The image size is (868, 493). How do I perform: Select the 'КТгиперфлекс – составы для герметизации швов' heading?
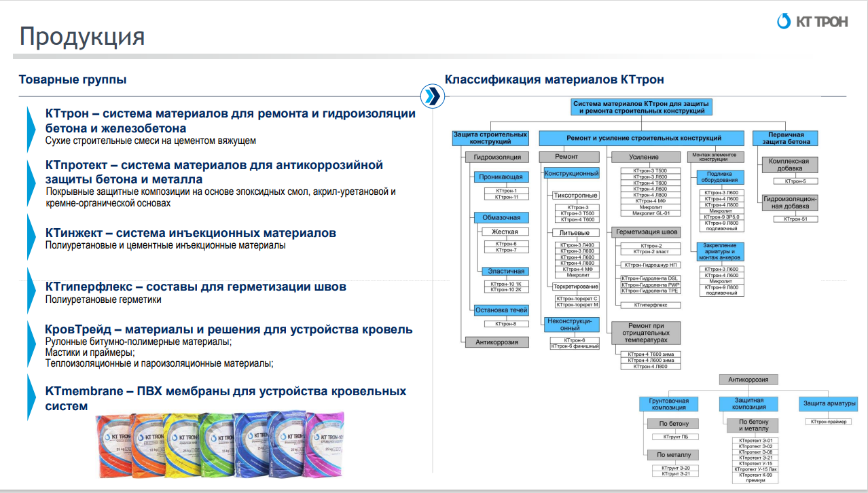point(196,287)
